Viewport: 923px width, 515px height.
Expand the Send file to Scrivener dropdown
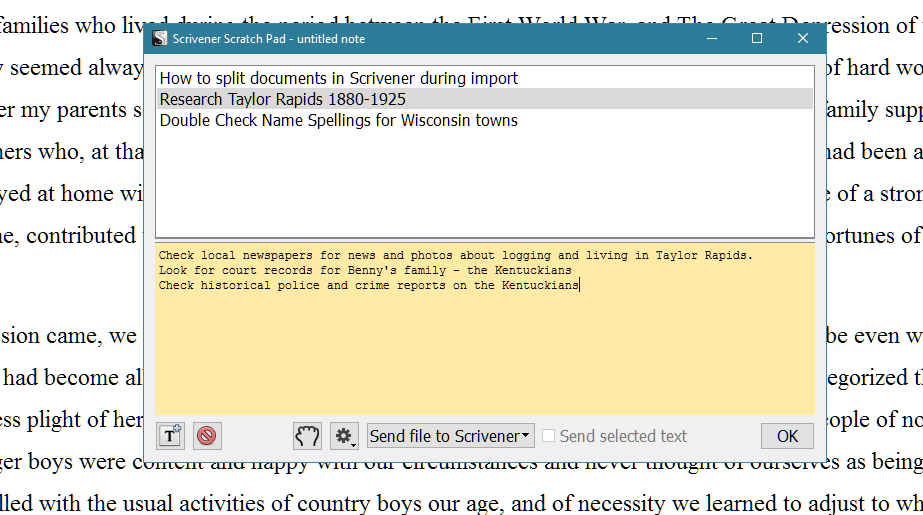450,436
